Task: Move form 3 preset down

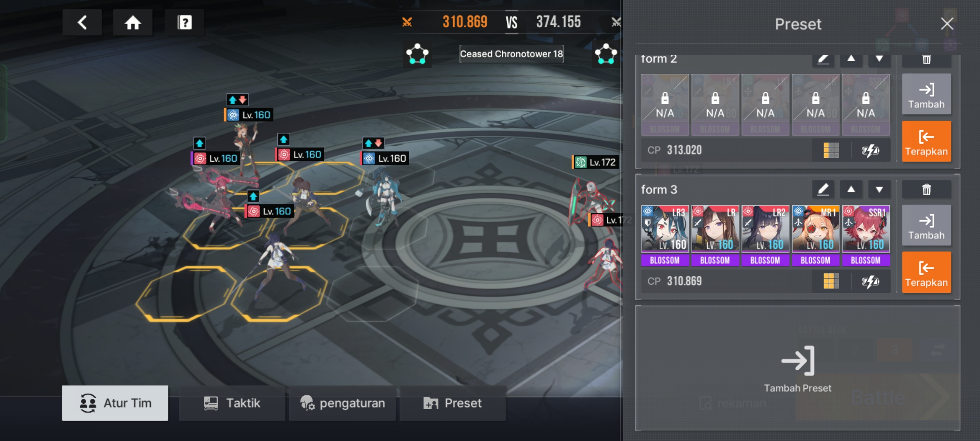Action: click(x=879, y=189)
